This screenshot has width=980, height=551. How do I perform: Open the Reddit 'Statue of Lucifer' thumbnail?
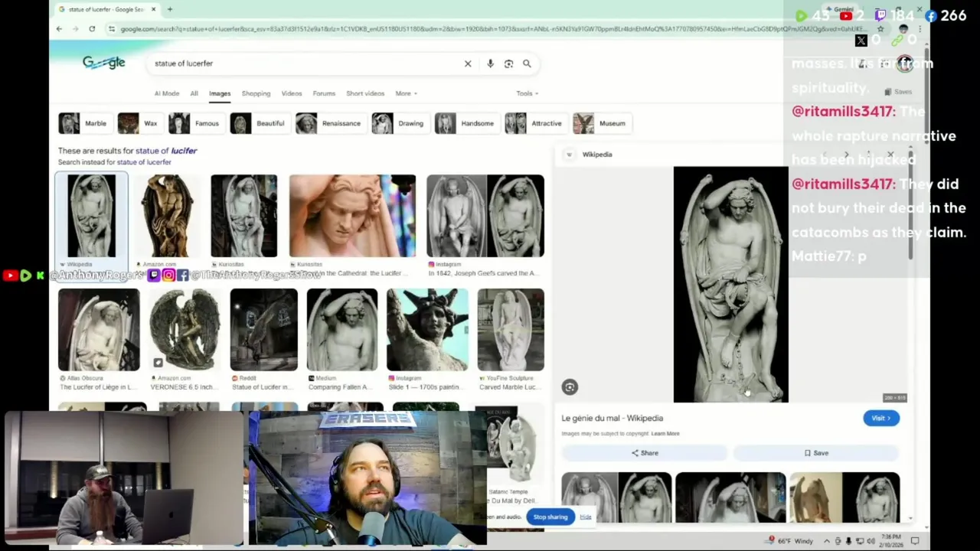(264, 329)
